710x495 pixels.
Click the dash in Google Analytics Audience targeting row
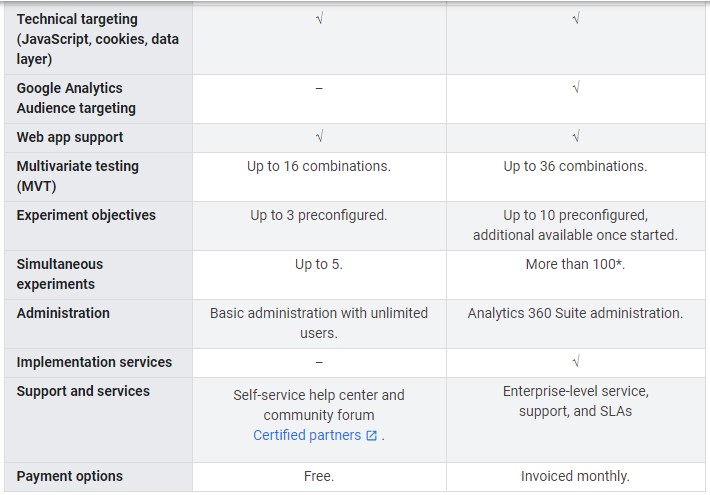coord(319,88)
